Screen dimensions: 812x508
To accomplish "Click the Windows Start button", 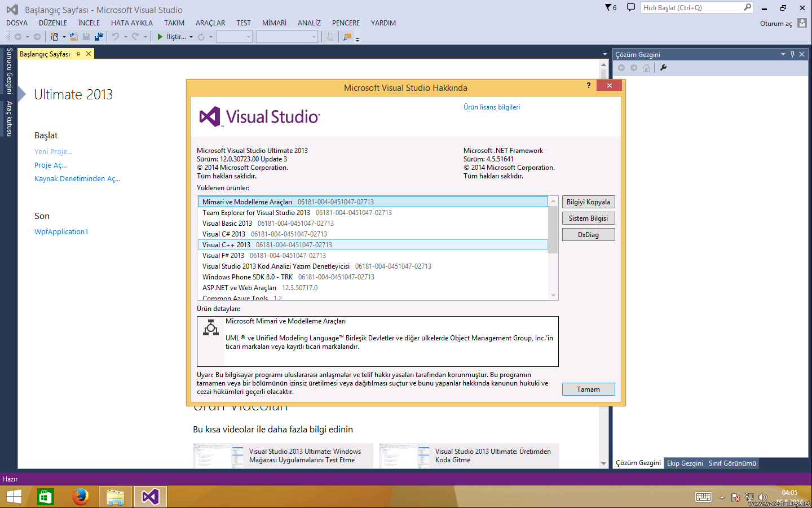I will click(14, 497).
